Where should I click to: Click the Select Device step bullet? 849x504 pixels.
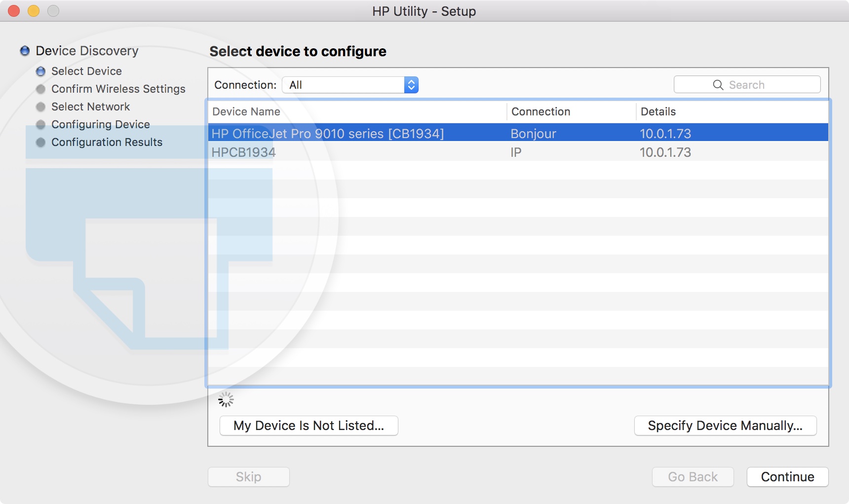tap(41, 72)
